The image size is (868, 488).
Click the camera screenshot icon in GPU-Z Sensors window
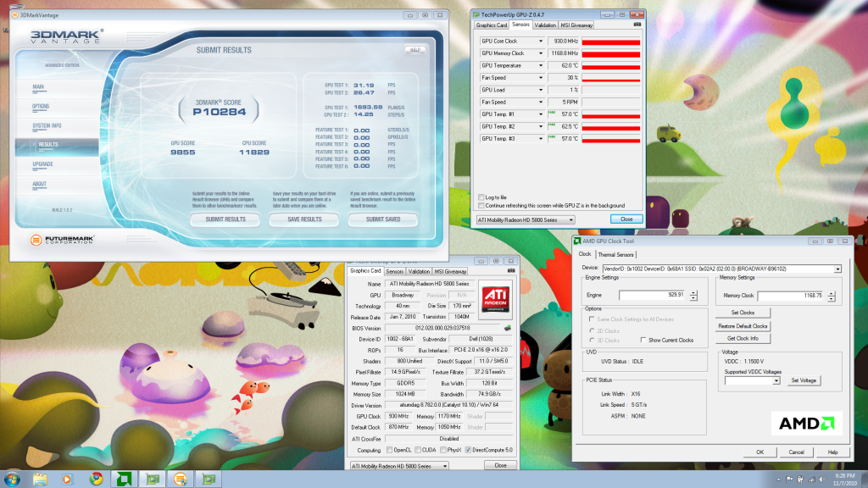pyautogui.click(x=637, y=25)
